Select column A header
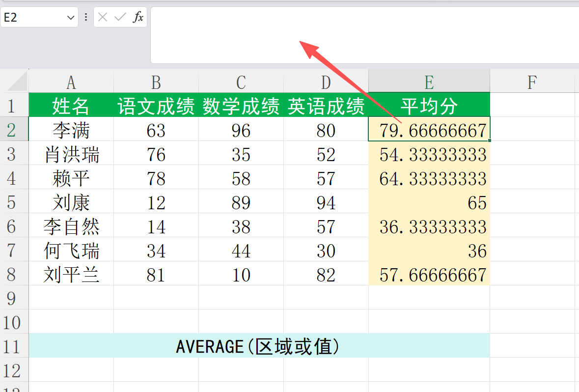The width and height of the screenshot is (579, 392). pos(71,82)
